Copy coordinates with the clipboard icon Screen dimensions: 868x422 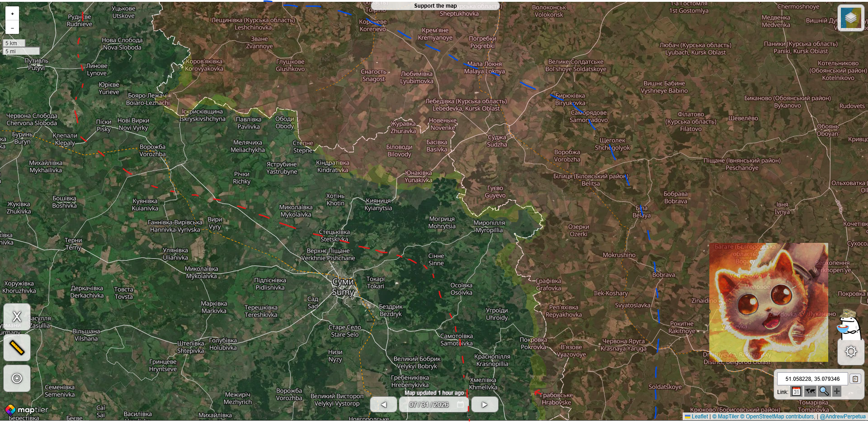[x=855, y=379]
